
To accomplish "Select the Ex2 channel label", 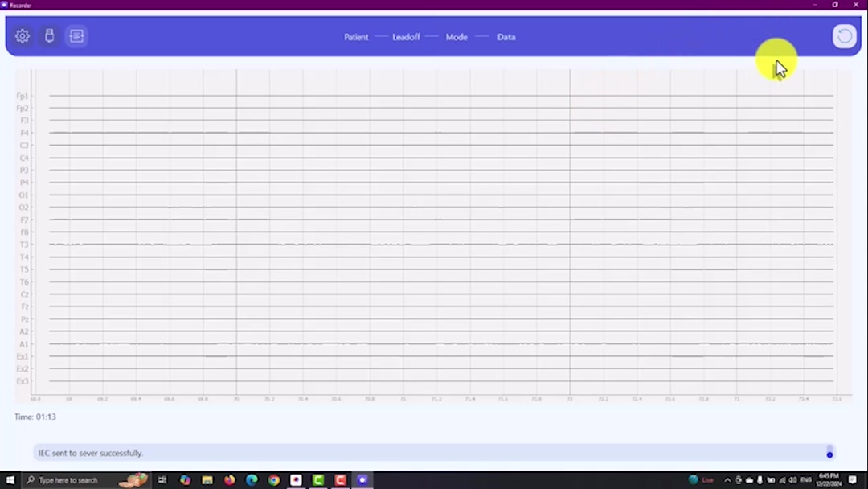I will point(23,368).
